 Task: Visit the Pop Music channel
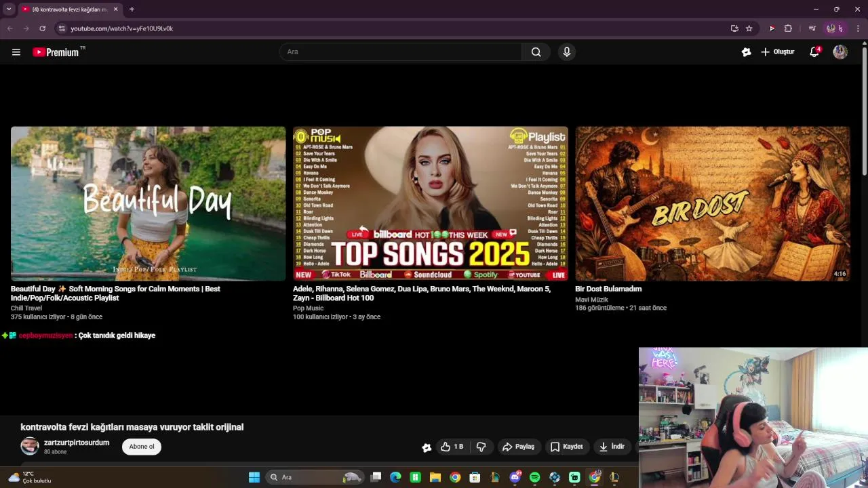tap(309, 308)
